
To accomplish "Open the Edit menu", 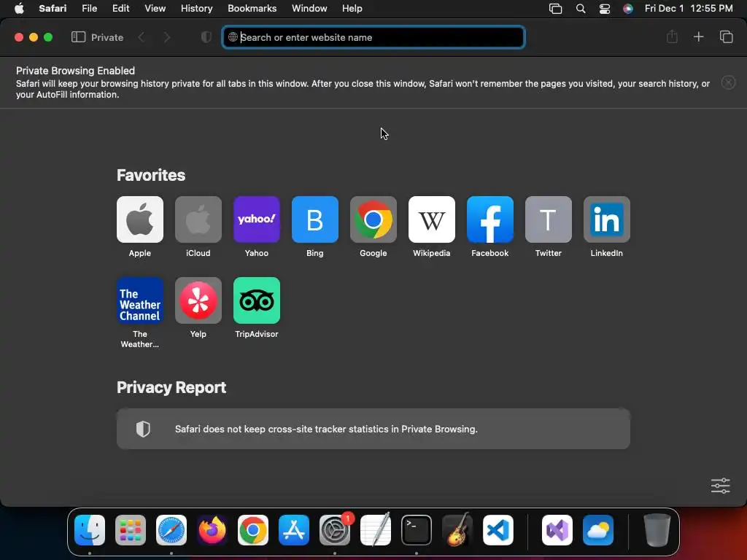I will 120,9.
